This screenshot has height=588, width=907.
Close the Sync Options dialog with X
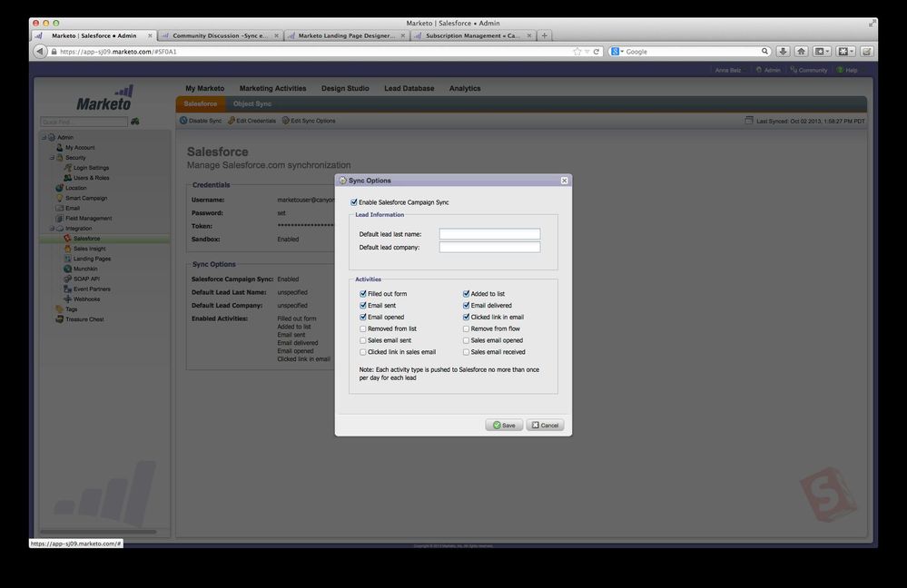pos(564,181)
